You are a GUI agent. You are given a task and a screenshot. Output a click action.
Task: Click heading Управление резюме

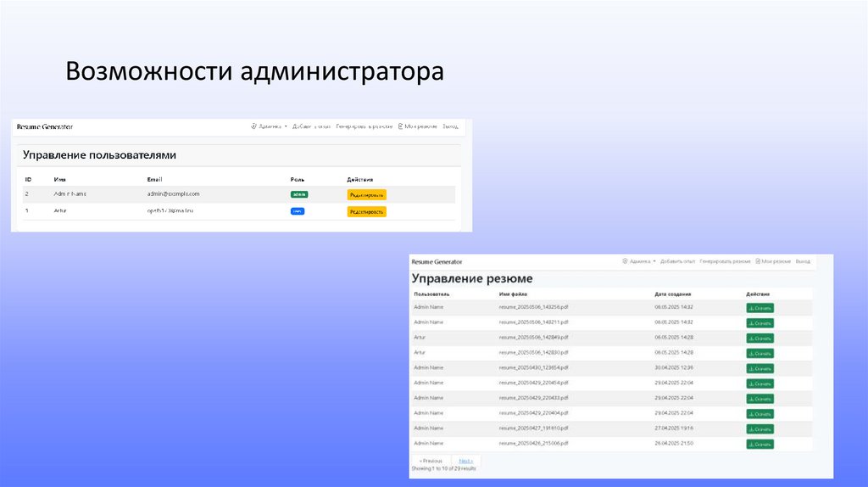point(472,278)
